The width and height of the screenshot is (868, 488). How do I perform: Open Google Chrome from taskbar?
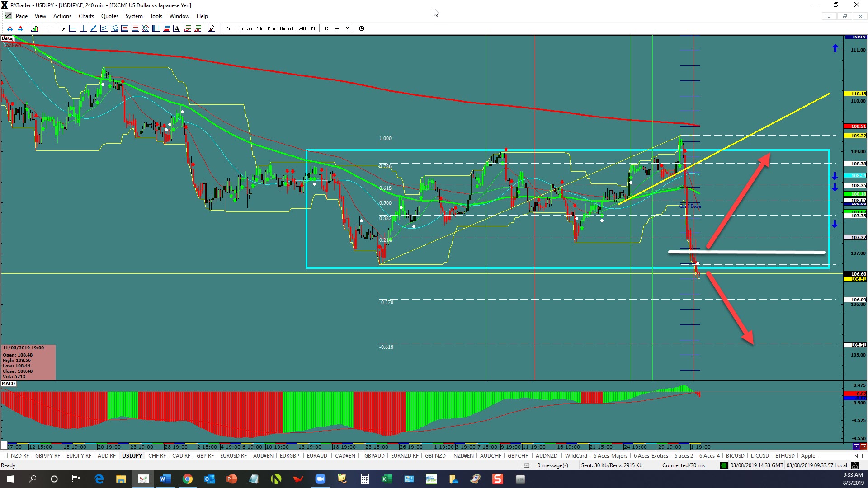tap(187, 479)
